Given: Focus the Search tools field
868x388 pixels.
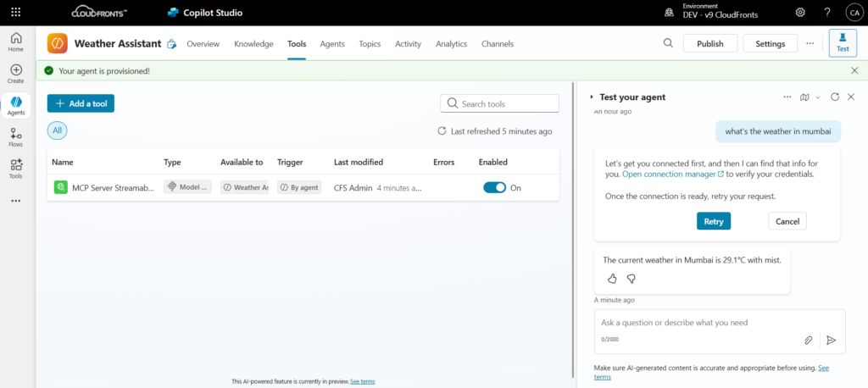Looking at the screenshot, I should click(x=499, y=103).
